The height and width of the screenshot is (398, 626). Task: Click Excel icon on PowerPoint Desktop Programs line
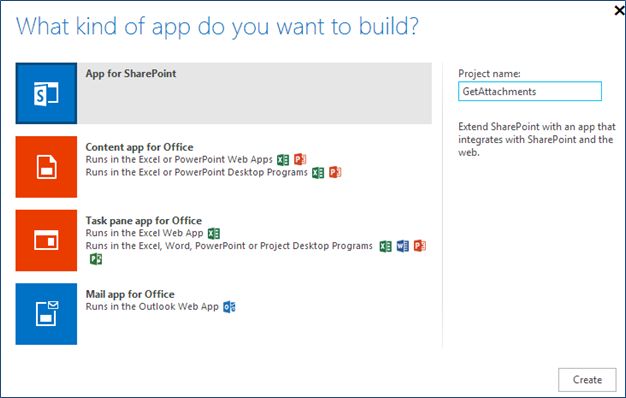tap(318, 172)
